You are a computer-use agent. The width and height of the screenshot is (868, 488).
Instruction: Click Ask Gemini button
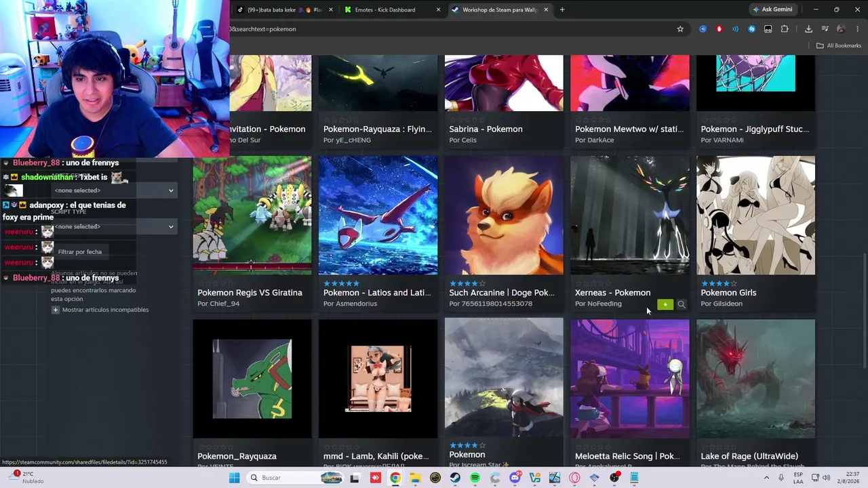click(x=772, y=9)
